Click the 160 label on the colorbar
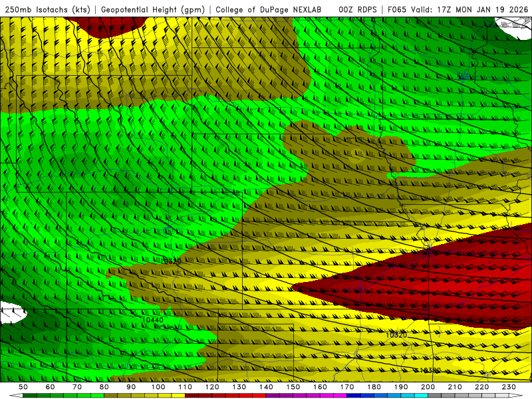The height and width of the screenshot is (399, 532). coord(320,387)
